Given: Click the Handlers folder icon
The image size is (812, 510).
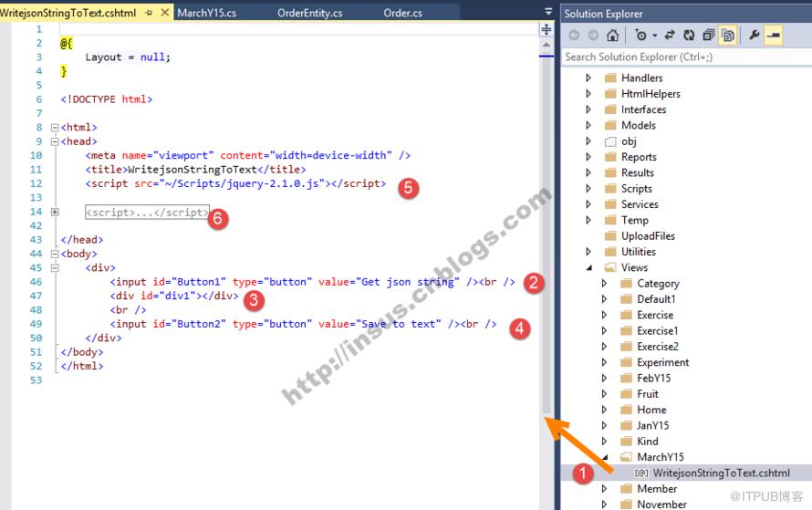Looking at the screenshot, I should tap(610, 78).
